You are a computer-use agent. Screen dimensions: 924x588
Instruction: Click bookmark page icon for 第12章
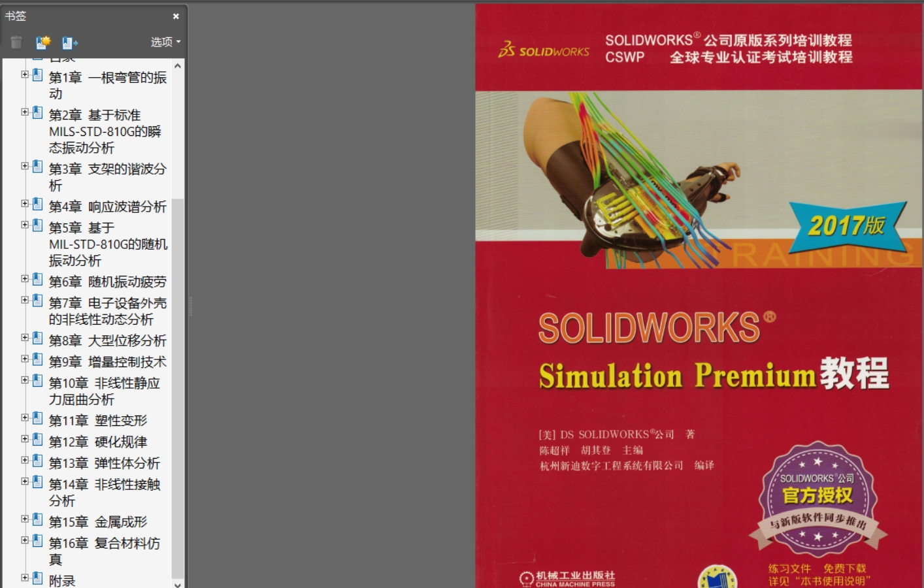click(x=38, y=440)
